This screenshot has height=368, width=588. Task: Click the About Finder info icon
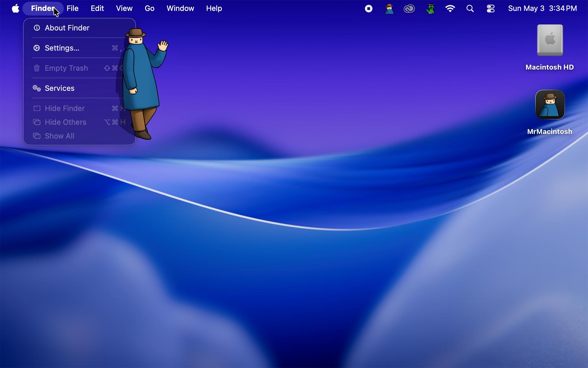(x=37, y=28)
